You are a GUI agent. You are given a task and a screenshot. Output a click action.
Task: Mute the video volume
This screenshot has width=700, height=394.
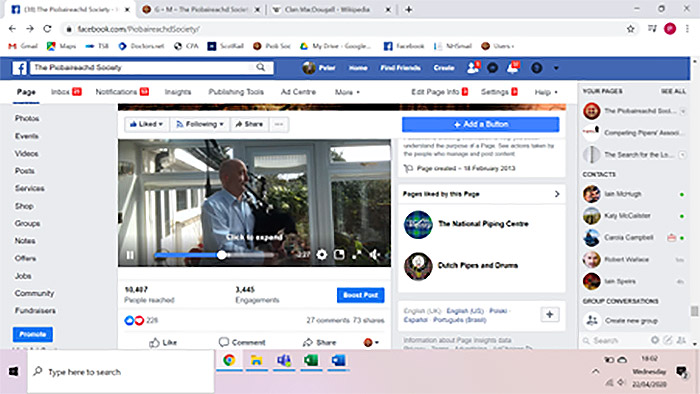[x=374, y=254]
